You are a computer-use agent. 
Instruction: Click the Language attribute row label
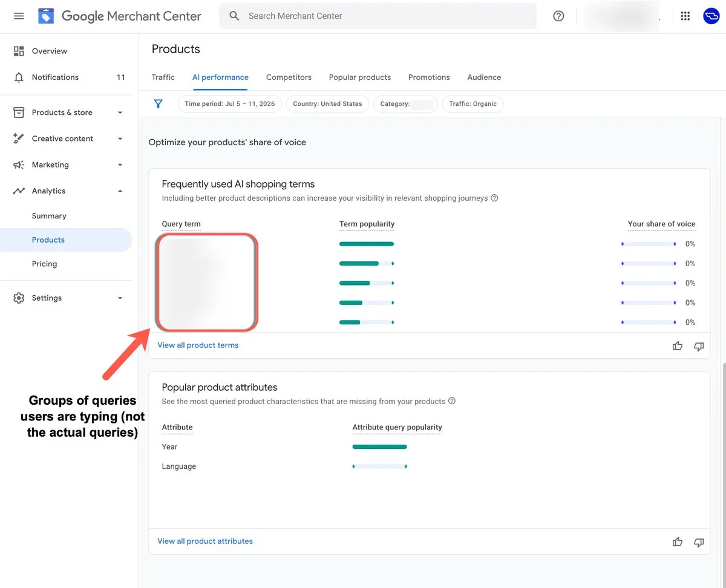pos(179,466)
